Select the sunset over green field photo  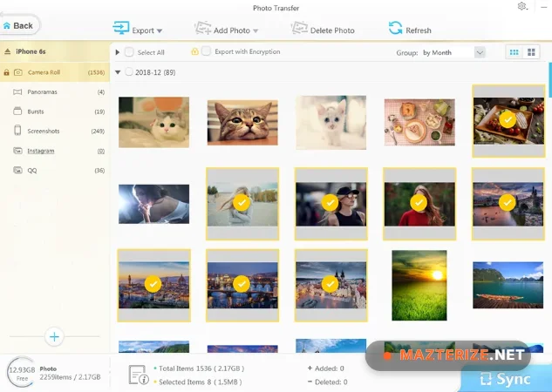[x=419, y=285]
